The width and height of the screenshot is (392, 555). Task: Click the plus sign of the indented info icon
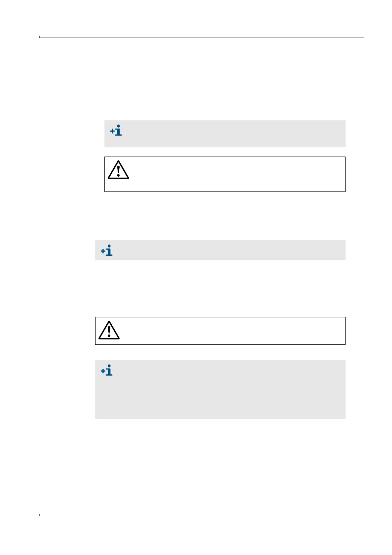coord(112,131)
